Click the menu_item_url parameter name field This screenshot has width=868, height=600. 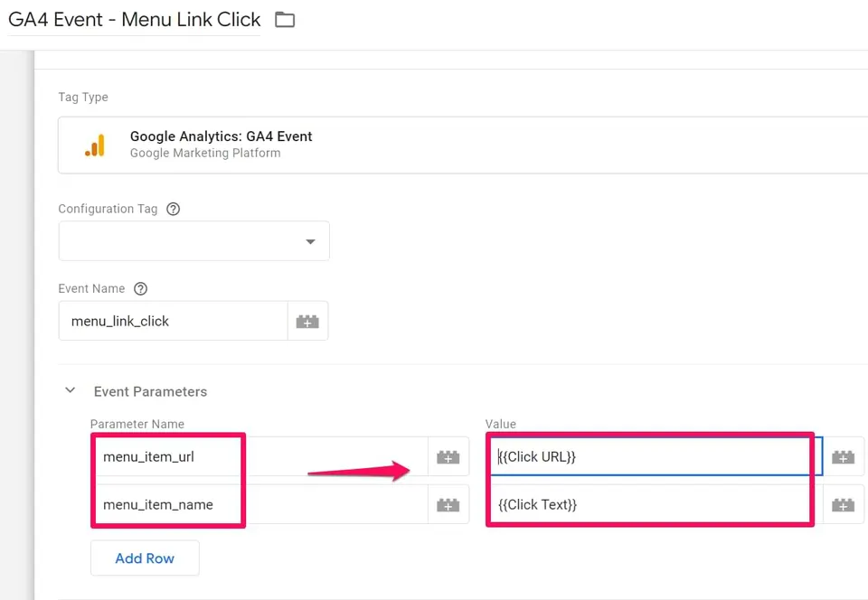(259, 456)
